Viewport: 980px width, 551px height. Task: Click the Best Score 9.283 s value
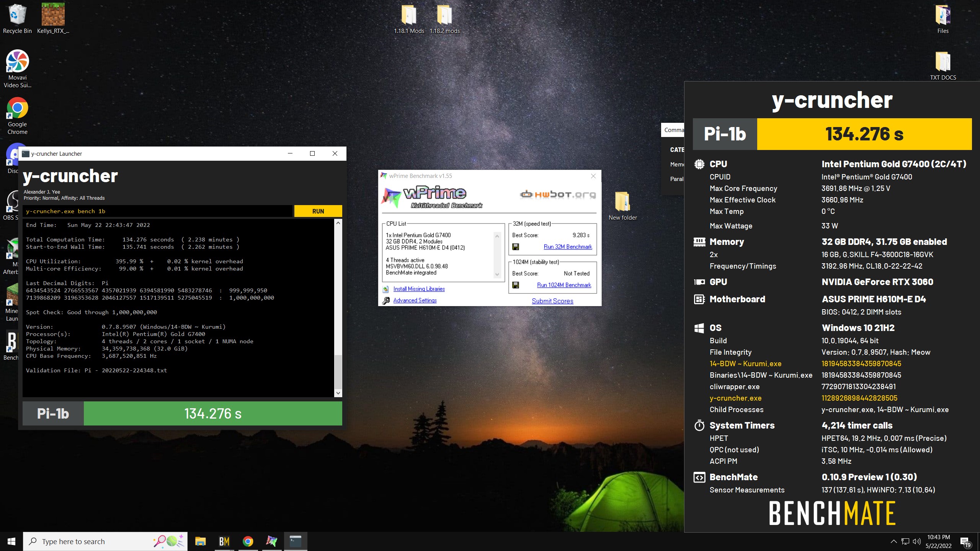click(x=581, y=235)
